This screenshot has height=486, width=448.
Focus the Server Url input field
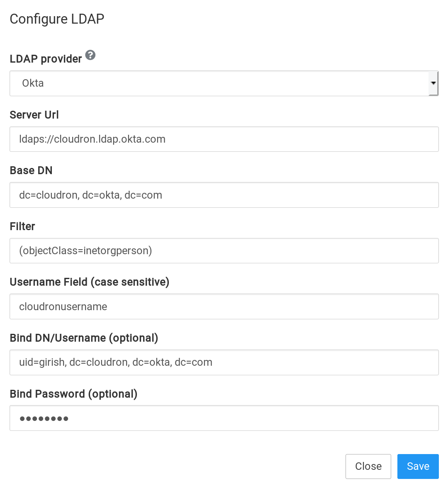pos(224,139)
